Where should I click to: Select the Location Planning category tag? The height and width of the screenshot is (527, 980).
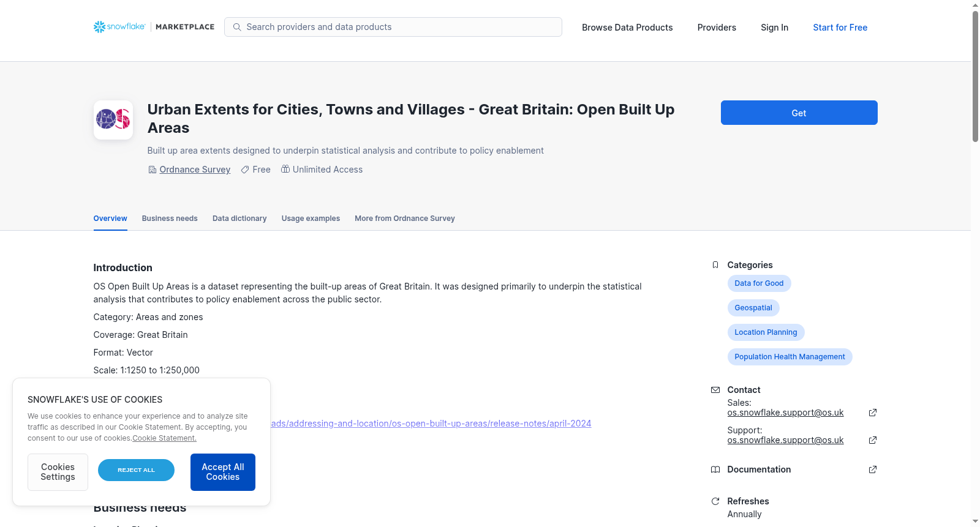click(x=766, y=332)
